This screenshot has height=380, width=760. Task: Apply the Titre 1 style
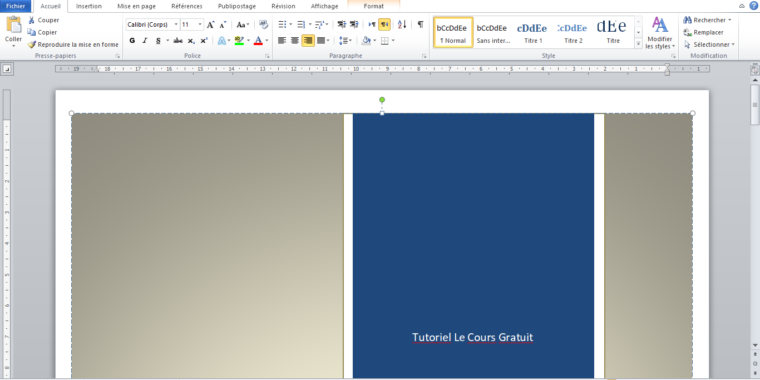pos(533,32)
